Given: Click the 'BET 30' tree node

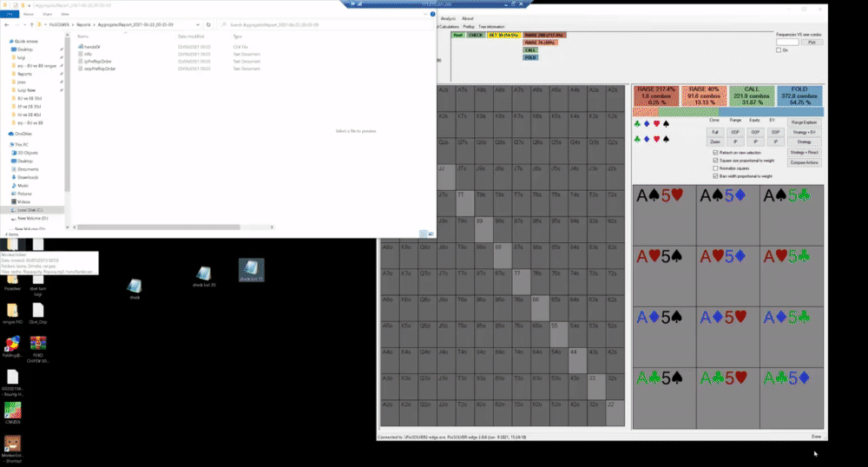Looking at the screenshot, I should (x=503, y=35).
